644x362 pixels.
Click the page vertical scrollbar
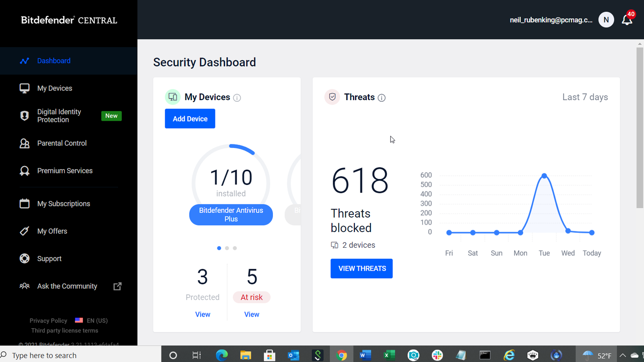640,128
